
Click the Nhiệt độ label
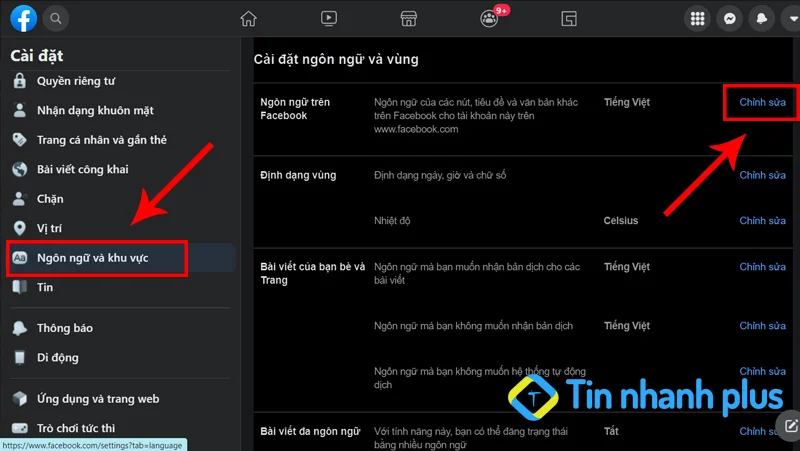pos(392,220)
